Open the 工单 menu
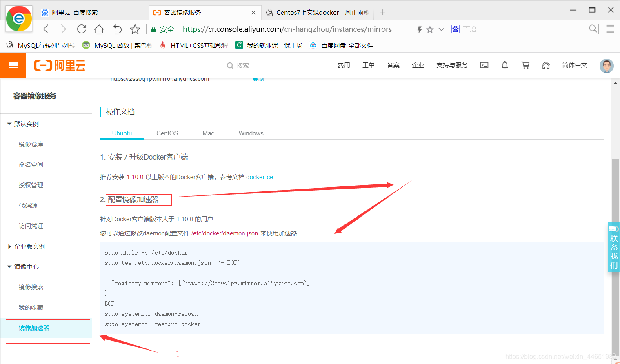 coord(369,65)
